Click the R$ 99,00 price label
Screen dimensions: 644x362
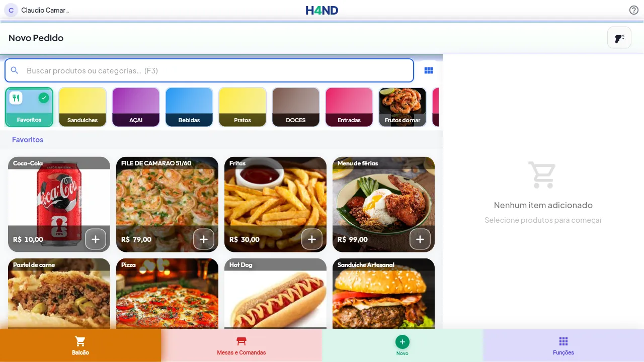(x=353, y=239)
